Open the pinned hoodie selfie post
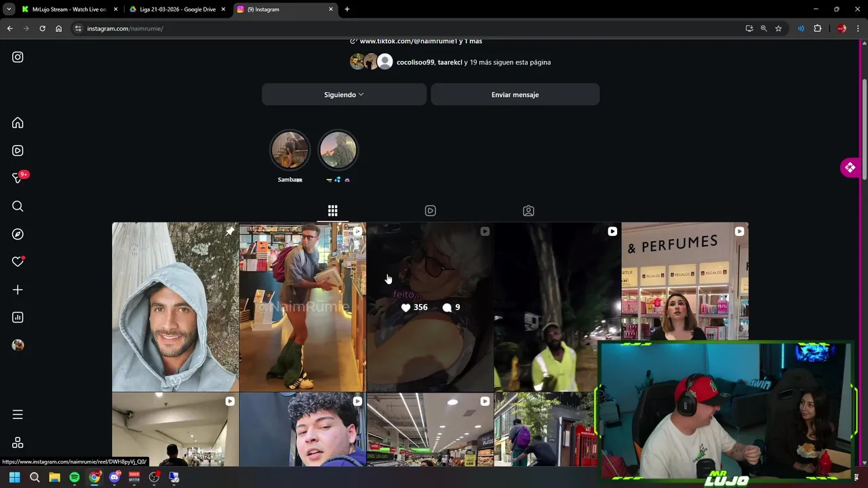The image size is (868, 488). click(x=175, y=307)
